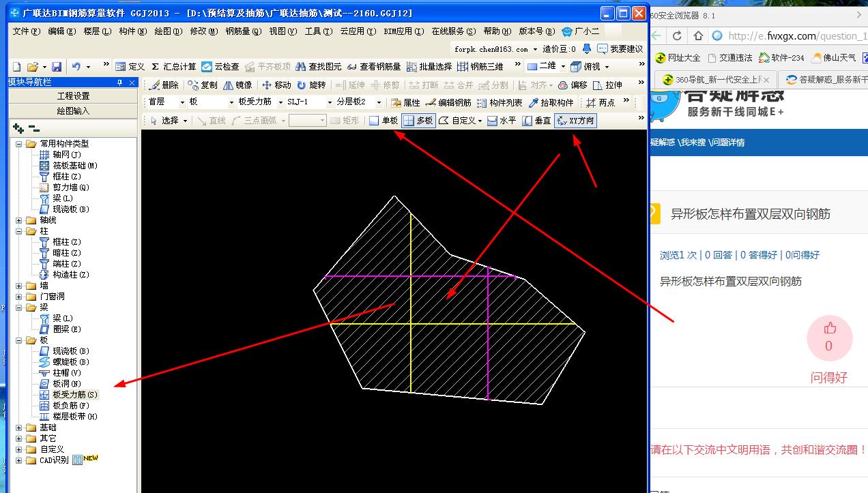Select the 拉伸 stretch tool
Screen dimensions: 868x493
[607, 85]
